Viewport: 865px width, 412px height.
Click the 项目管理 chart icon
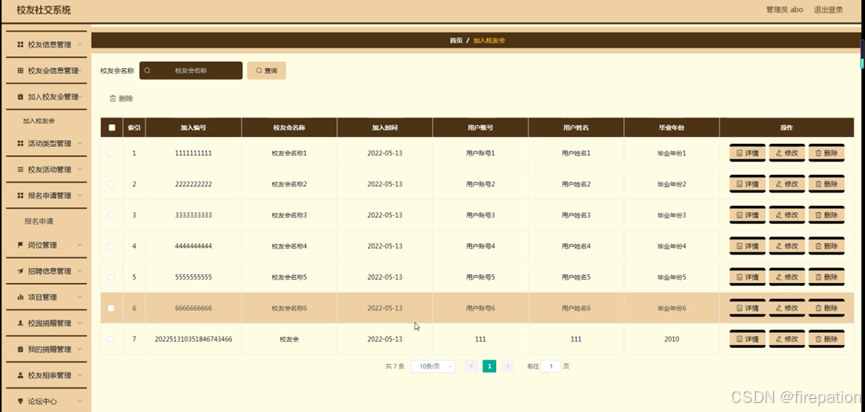pos(20,297)
